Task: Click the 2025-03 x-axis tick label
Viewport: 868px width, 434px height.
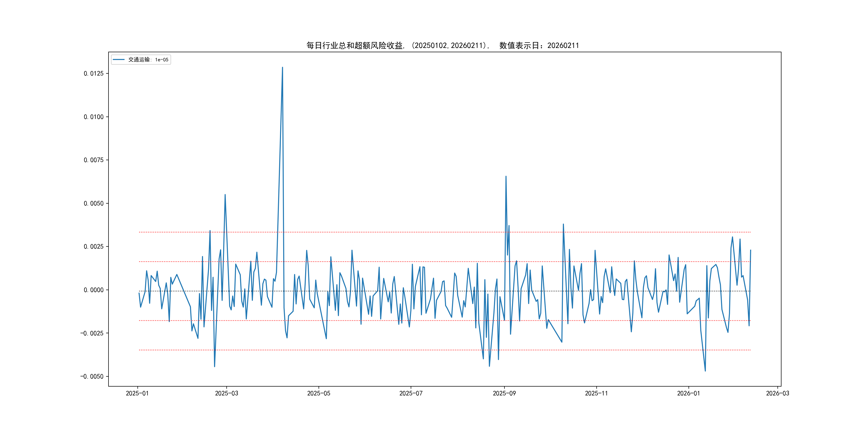Action: 226,393
